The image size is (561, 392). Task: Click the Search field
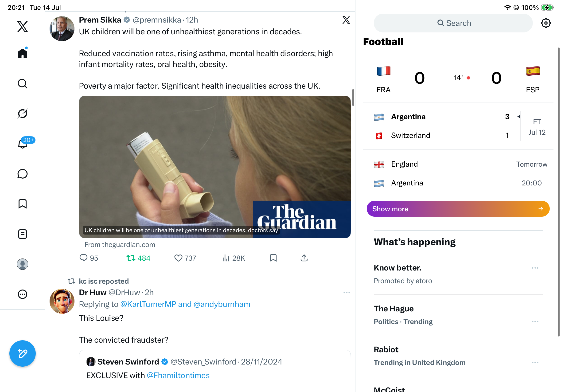pos(453,23)
